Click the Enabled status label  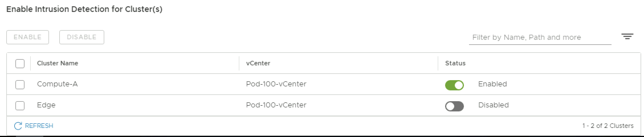(492, 84)
